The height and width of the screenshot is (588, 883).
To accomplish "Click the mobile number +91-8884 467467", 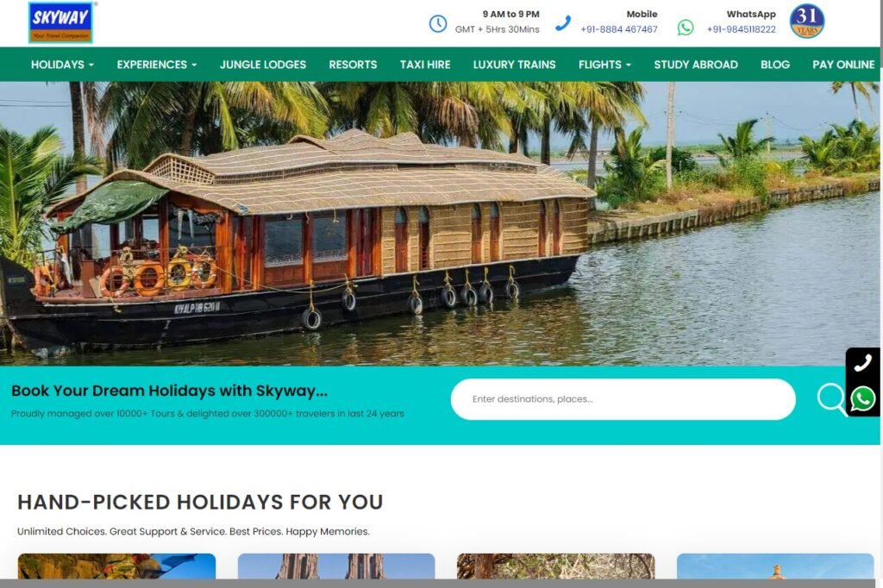I will 619,29.
